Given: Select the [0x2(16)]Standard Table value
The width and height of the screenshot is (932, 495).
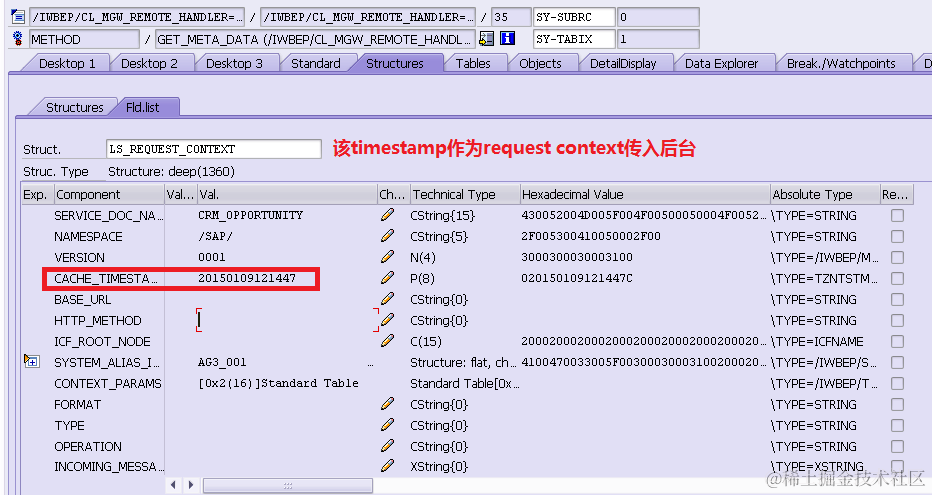Looking at the screenshot, I should (278, 383).
